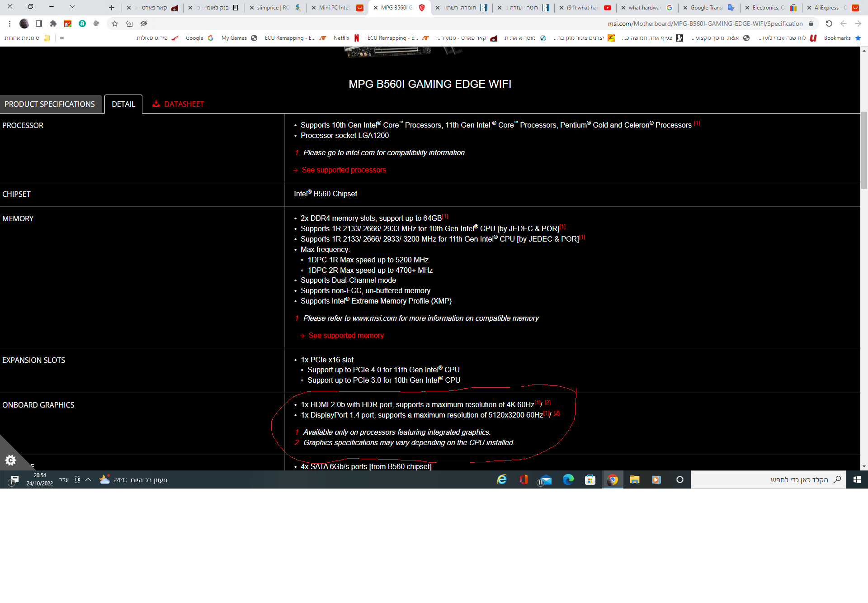Open the Chrome extensions puzzle icon
Screen dimensions: 868x603
53,24
